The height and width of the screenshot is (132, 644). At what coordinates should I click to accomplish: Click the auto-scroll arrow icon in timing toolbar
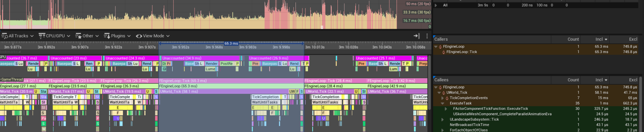coord(416,36)
